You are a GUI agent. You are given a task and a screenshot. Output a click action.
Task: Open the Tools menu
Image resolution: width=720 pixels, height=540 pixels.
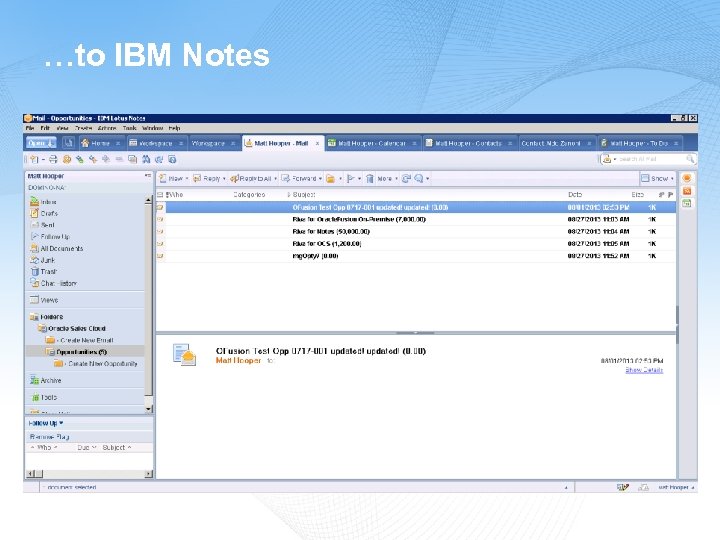pos(129,128)
